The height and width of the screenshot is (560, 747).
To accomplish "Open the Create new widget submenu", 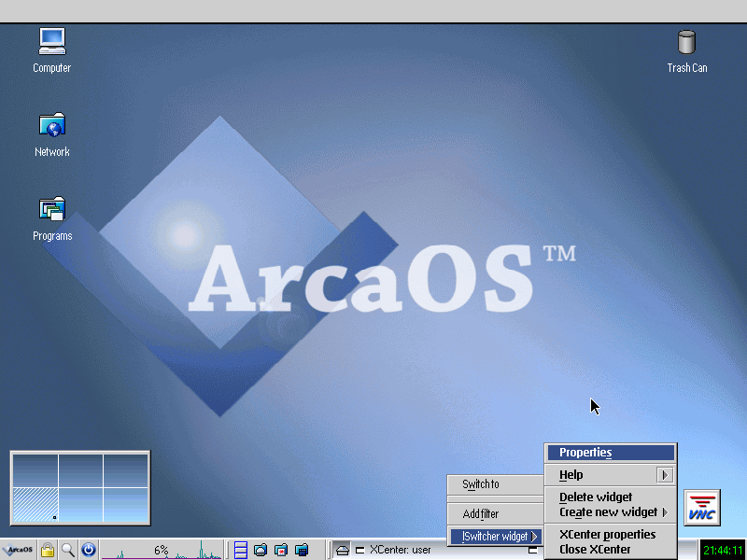I will 611,512.
